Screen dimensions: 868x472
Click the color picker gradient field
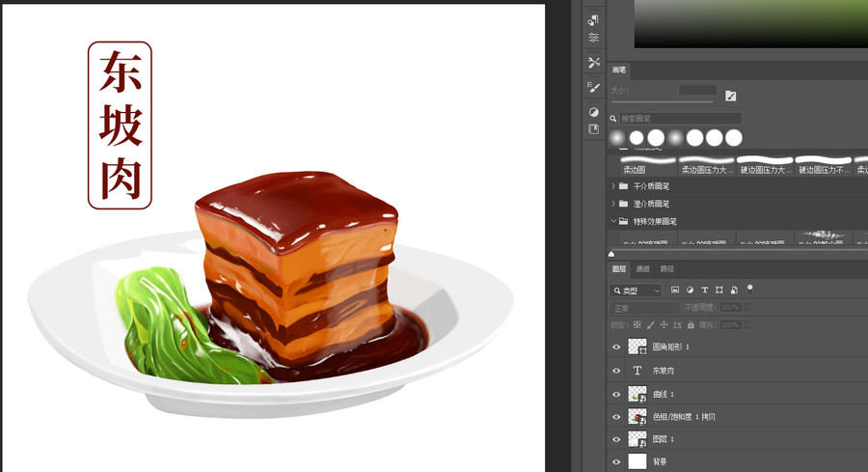pos(751,23)
